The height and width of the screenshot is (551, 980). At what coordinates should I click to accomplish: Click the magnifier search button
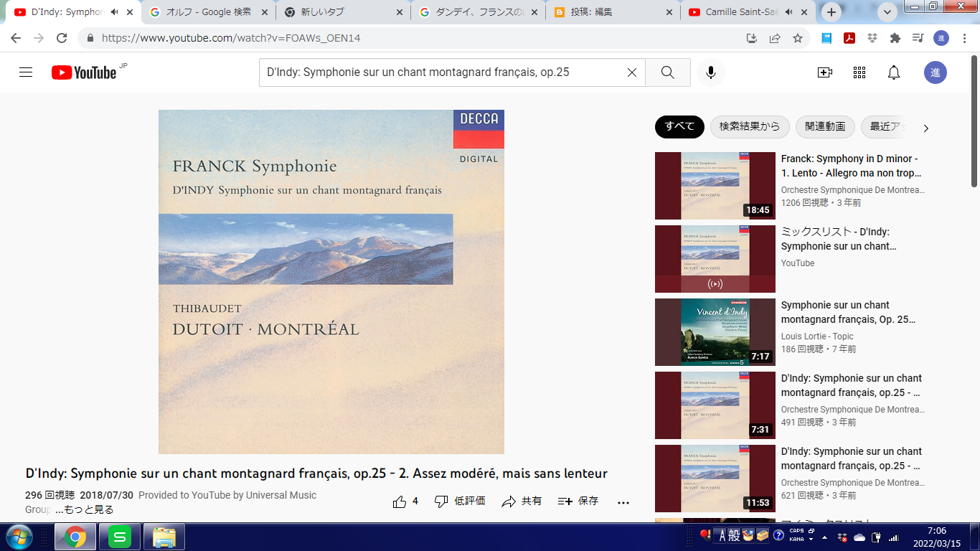click(668, 72)
